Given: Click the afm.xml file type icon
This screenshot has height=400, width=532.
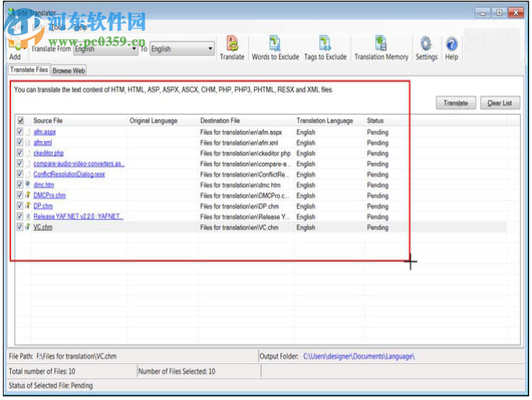Looking at the screenshot, I should coord(28,143).
